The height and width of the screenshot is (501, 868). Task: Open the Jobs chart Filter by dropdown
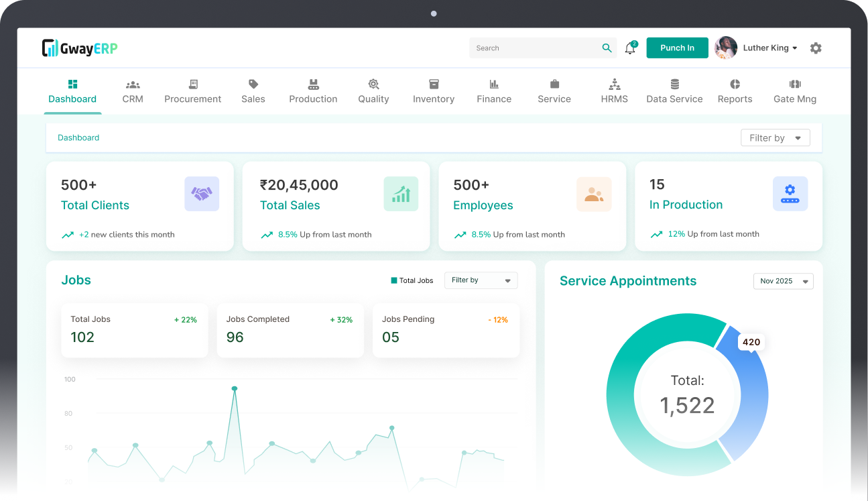click(481, 280)
